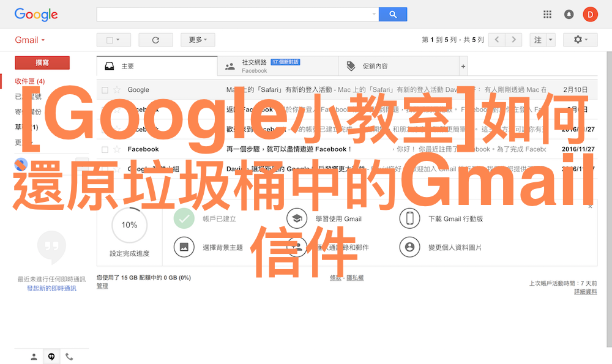Click the 學習使用 Gmail graduation cap icon
The image size is (612, 364).
coord(297,218)
